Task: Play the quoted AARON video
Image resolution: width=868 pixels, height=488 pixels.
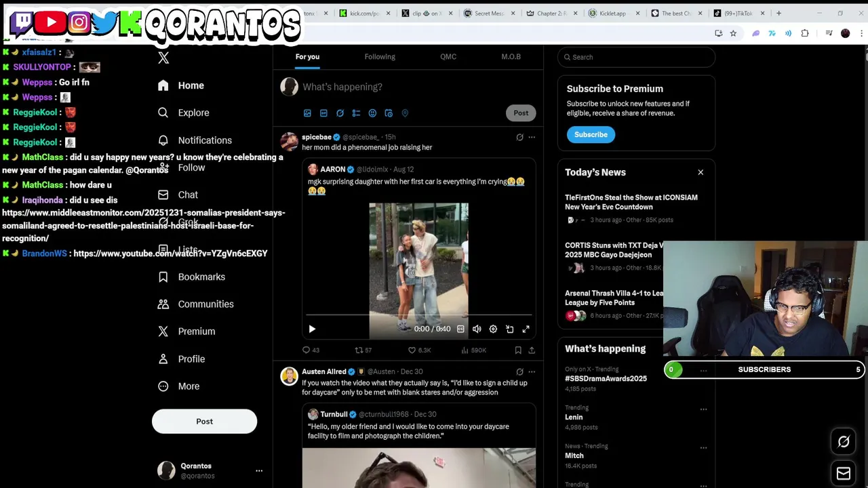Action: coord(312,329)
